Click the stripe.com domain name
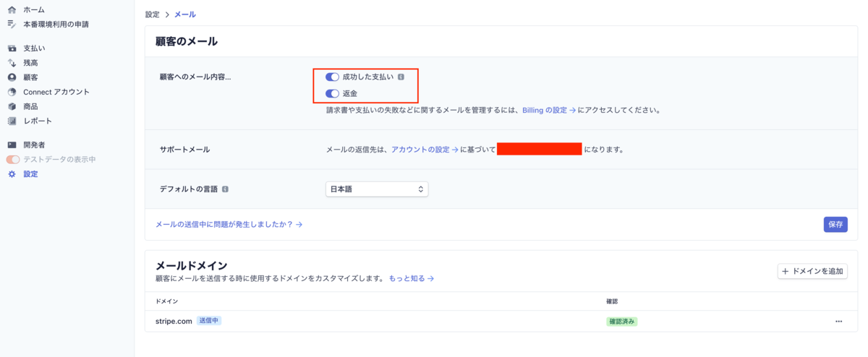The width and height of the screenshot is (868, 357). tap(174, 321)
